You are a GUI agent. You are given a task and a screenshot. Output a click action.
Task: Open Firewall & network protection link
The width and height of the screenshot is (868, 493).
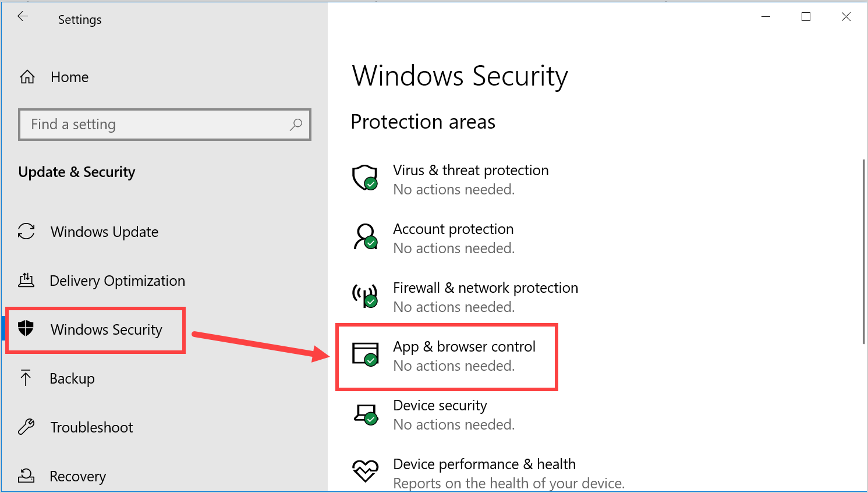(486, 288)
